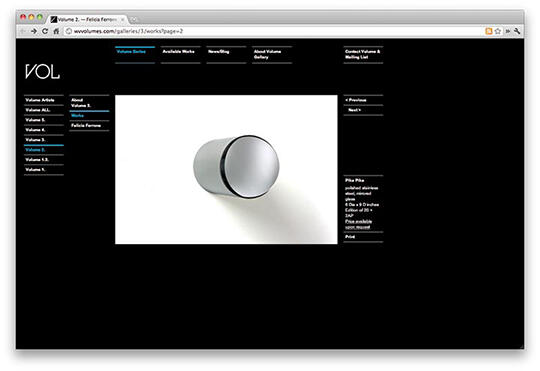Click the Price available upon request link
540x371 pixels.
[x=358, y=224]
